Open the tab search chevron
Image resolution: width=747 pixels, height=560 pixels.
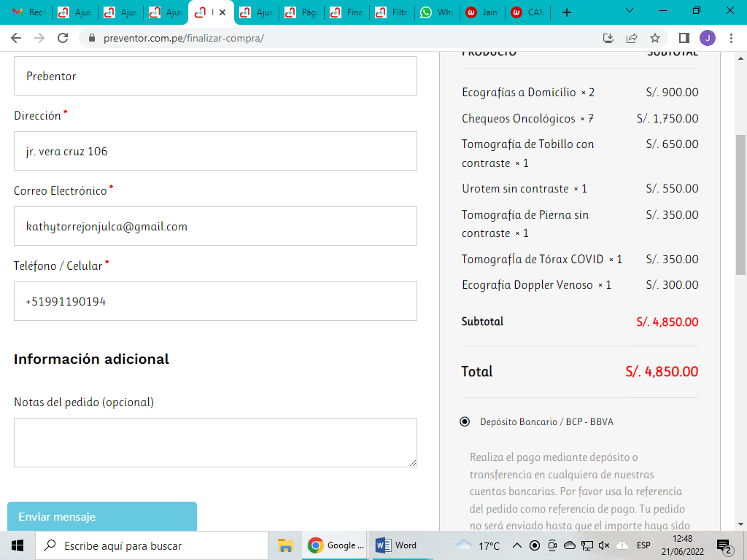630,11
